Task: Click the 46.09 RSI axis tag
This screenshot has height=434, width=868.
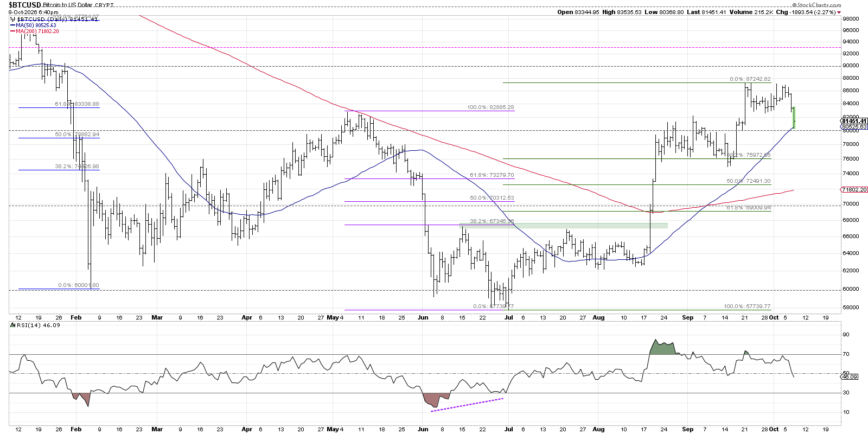Action: (850, 376)
